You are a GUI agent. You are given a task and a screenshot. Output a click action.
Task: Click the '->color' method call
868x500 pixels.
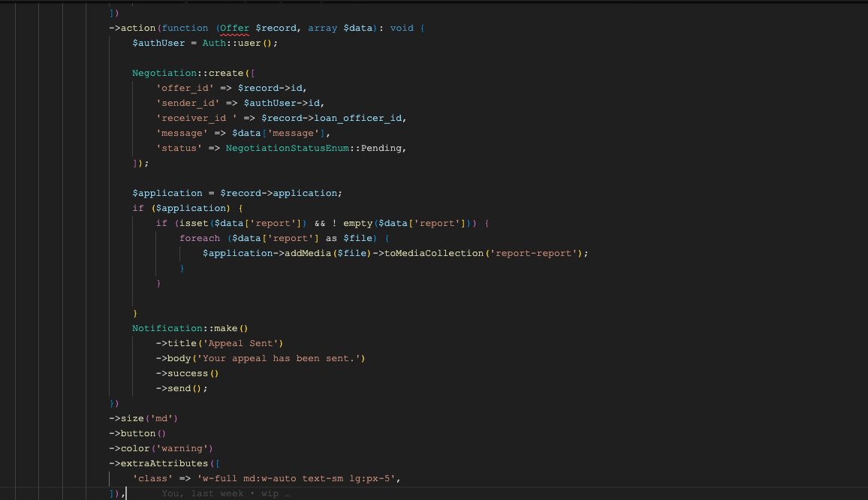click(x=129, y=448)
